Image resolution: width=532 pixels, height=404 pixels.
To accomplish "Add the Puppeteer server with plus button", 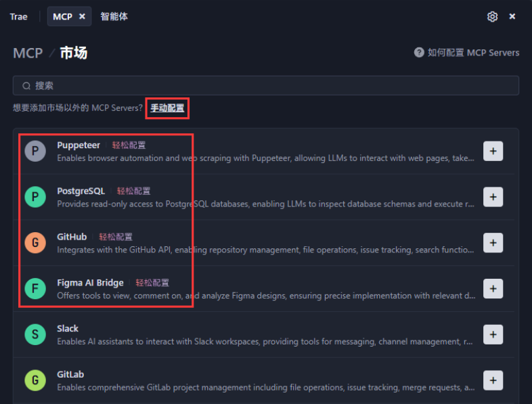I will pyautogui.click(x=493, y=152).
